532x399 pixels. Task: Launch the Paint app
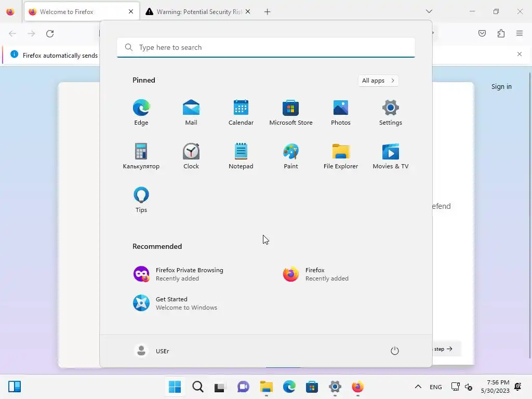291,156
